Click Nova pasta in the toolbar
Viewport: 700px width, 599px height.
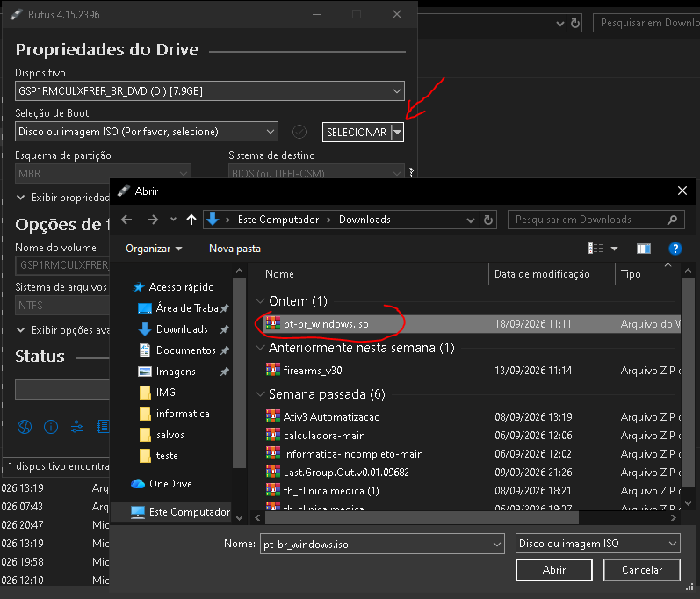point(235,249)
